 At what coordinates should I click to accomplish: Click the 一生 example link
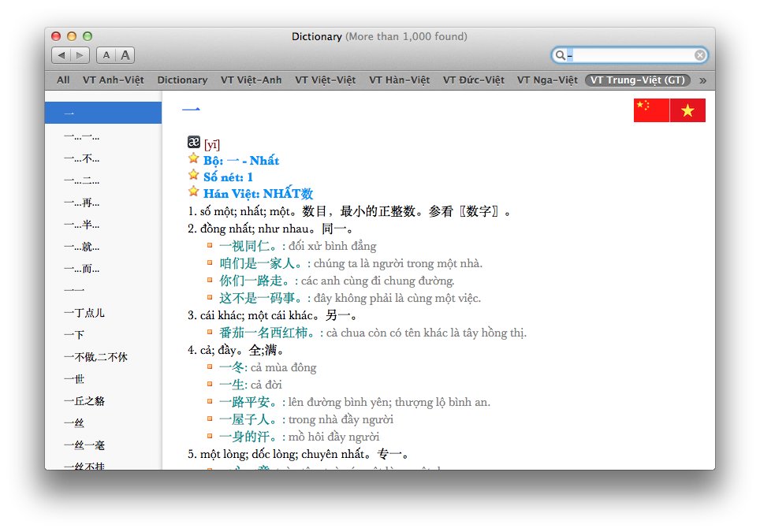232,385
